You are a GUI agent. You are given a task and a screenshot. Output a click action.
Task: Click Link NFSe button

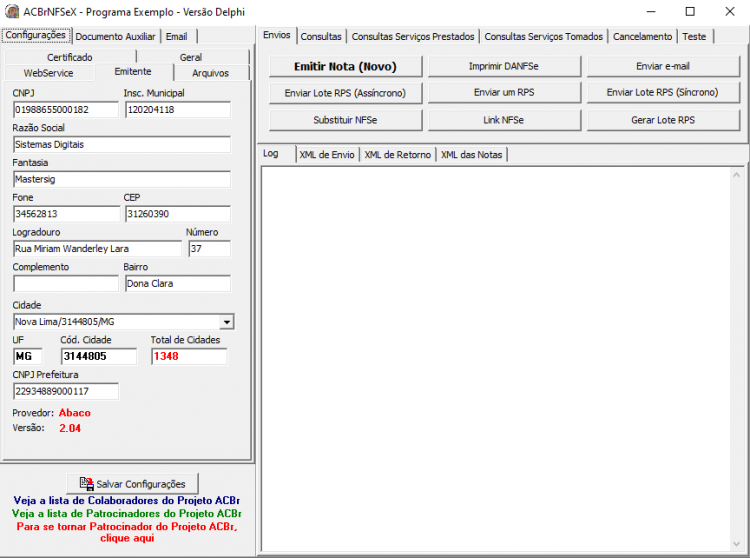pos(504,120)
